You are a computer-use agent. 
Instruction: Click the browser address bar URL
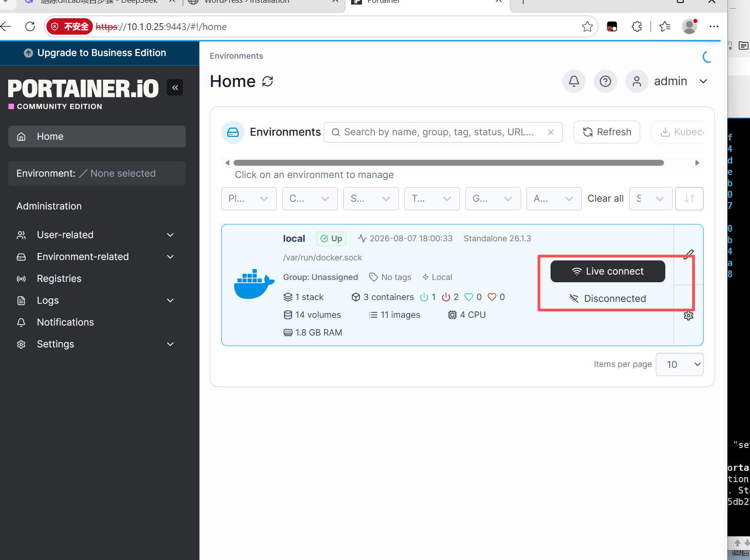[161, 26]
